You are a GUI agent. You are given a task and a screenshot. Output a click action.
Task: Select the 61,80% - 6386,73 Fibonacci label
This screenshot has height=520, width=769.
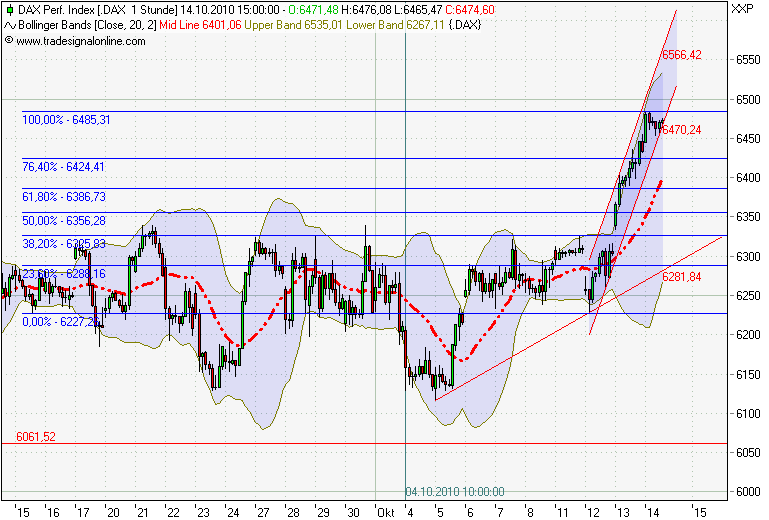(64, 197)
